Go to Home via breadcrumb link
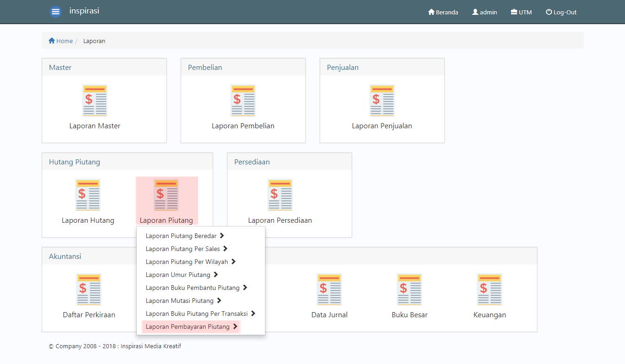 [x=64, y=41]
